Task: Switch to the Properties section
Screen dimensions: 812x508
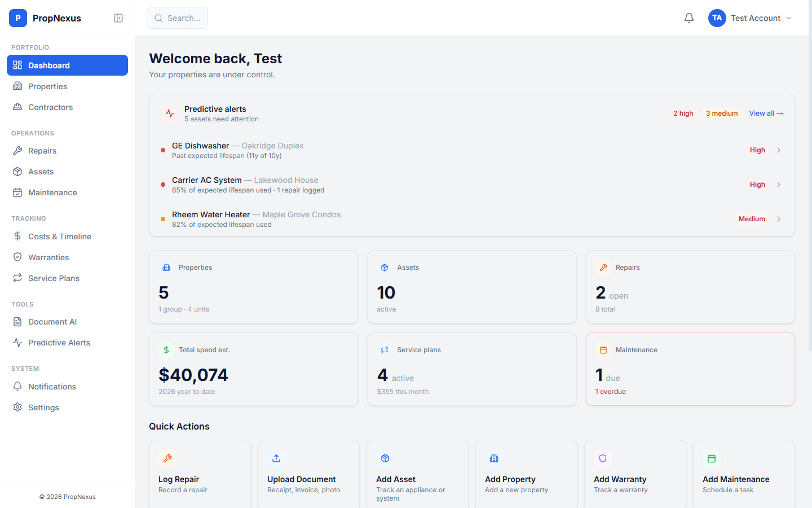Action: coord(48,86)
